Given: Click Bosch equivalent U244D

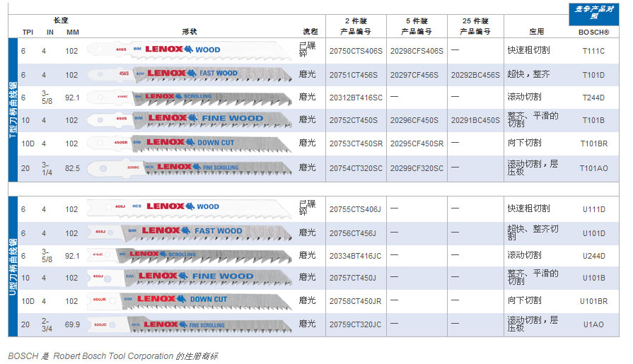Looking at the screenshot, I should point(593,256).
